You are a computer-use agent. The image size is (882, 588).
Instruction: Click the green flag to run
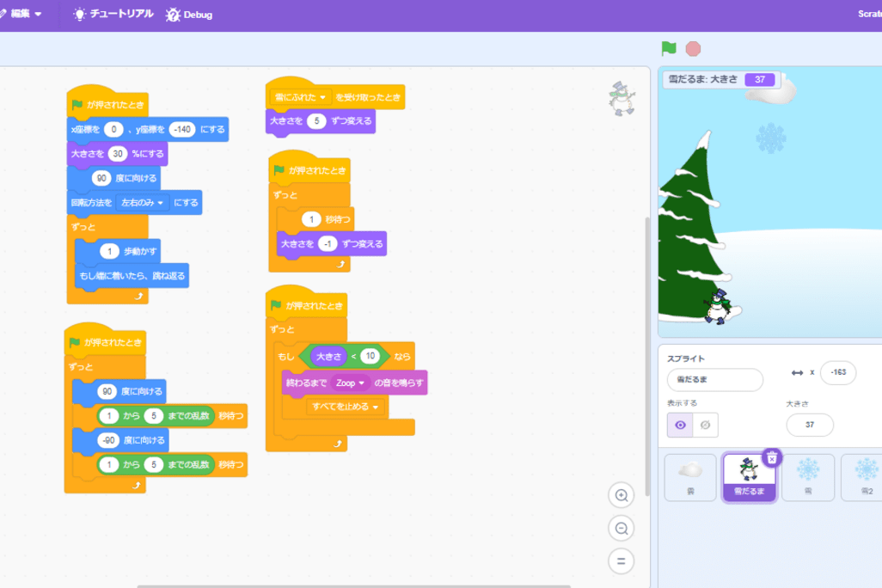click(668, 49)
